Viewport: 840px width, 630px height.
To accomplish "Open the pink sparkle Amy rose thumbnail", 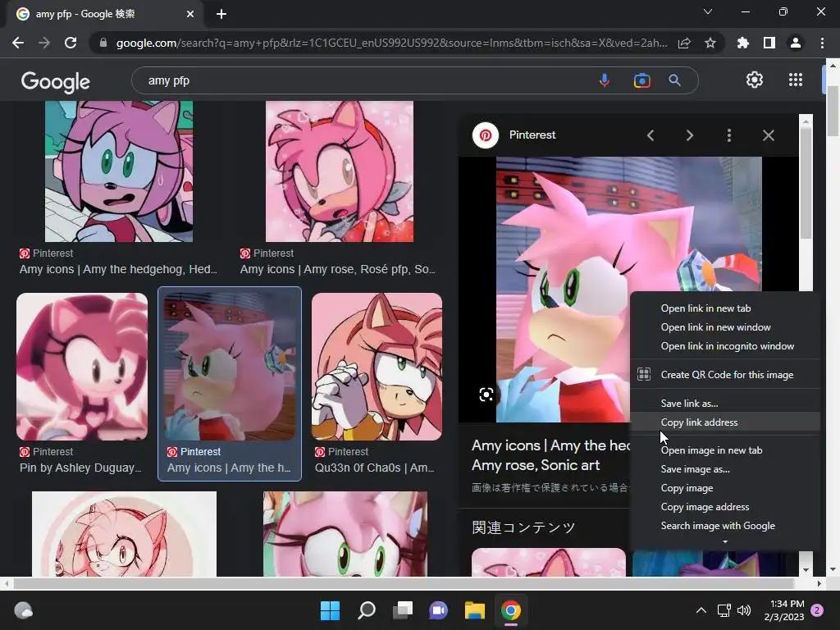I will click(x=340, y=171).
